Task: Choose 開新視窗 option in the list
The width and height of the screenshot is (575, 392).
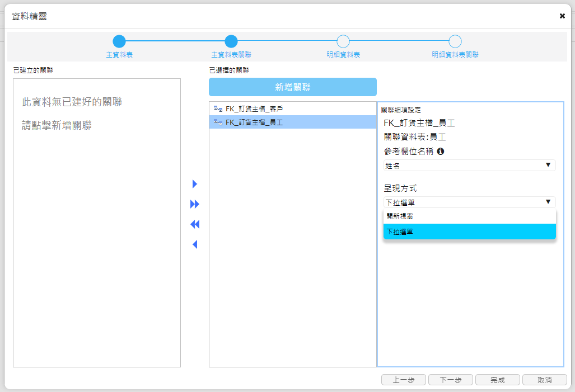Action: tap(469, 216)
